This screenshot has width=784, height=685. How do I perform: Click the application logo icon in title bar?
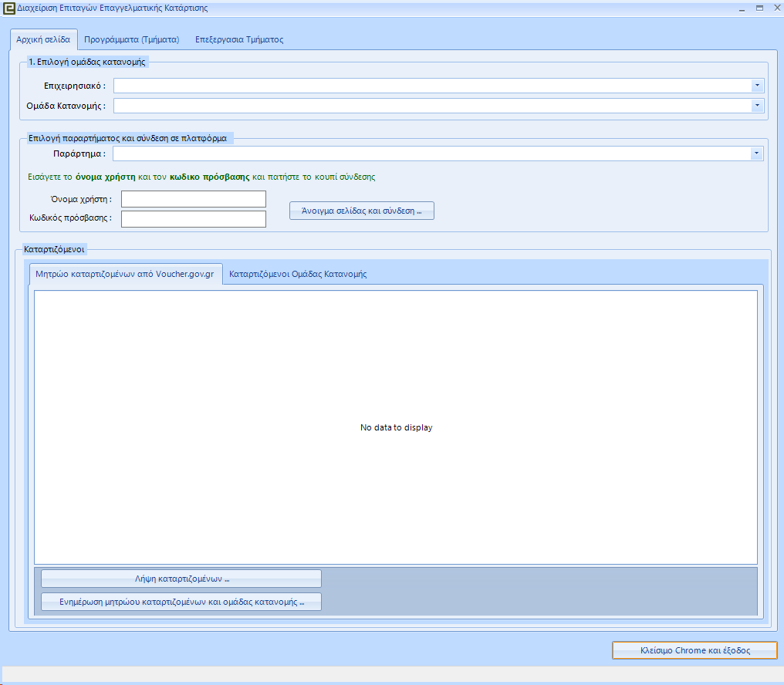(9, 8)
